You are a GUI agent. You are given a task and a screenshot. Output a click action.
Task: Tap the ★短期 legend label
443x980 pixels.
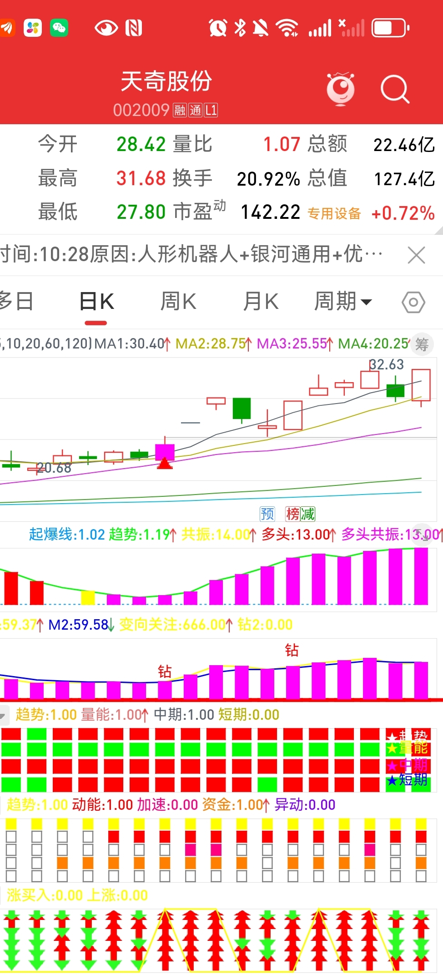tap(408, 780)
